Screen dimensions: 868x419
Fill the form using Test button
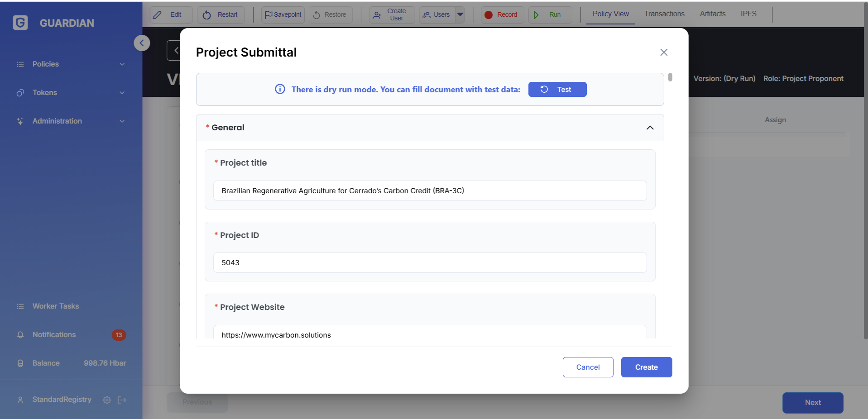(557, 90)
